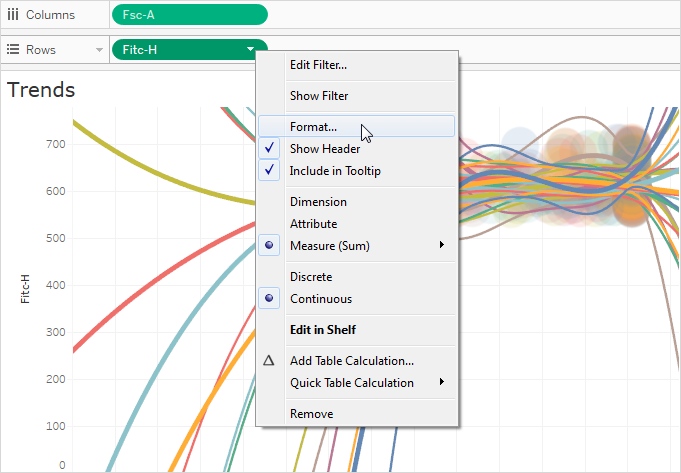The width and height of the screenshot is (681, 473).
Task: Click the Rows shelf icon
Action: [13, 49]
